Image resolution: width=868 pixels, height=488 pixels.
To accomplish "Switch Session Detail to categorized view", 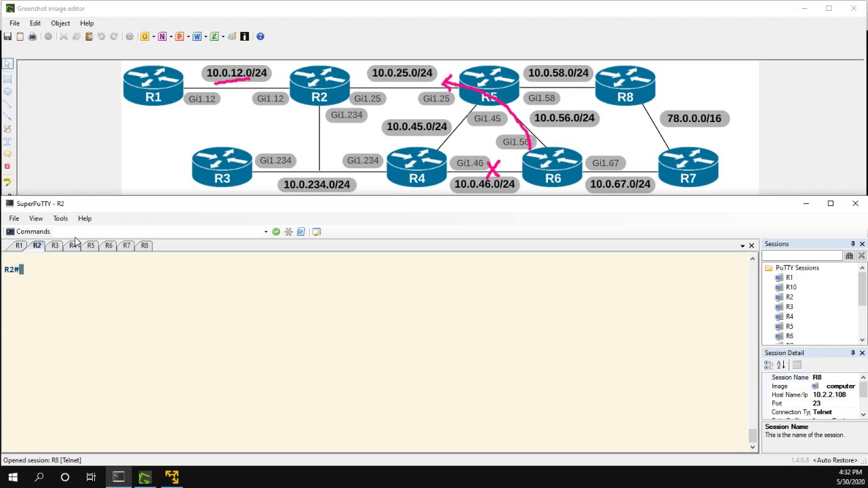I will click(x=768, y=365).
